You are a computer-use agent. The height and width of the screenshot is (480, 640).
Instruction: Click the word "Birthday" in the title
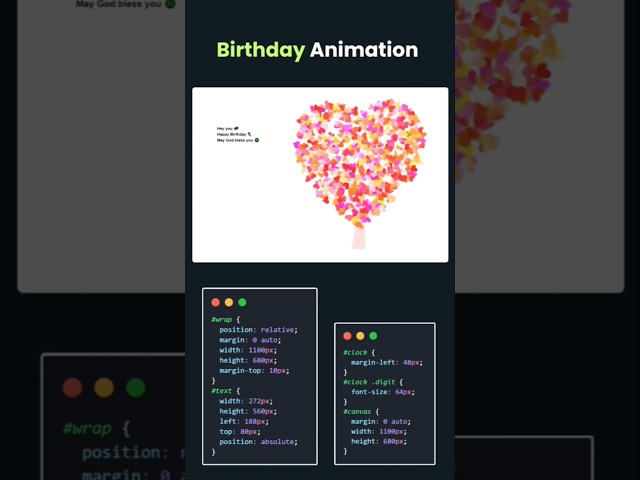pyautogui.click(x=260, y=50)
